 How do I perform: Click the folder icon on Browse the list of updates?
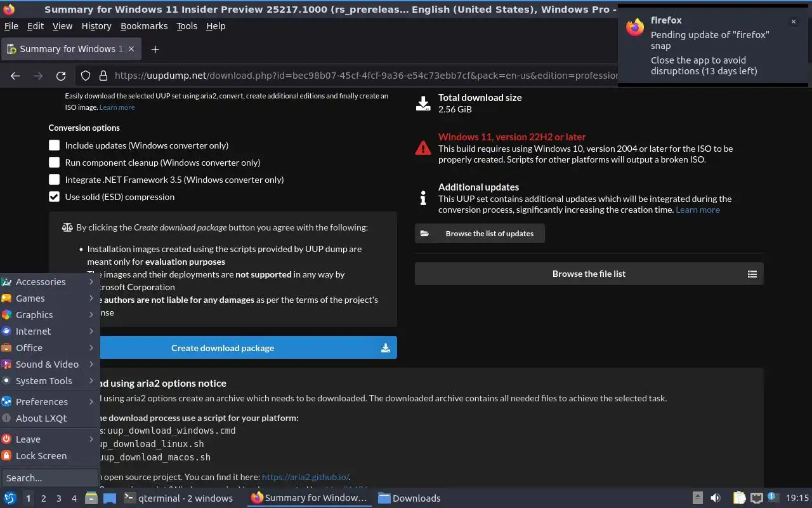pos(424,234)
